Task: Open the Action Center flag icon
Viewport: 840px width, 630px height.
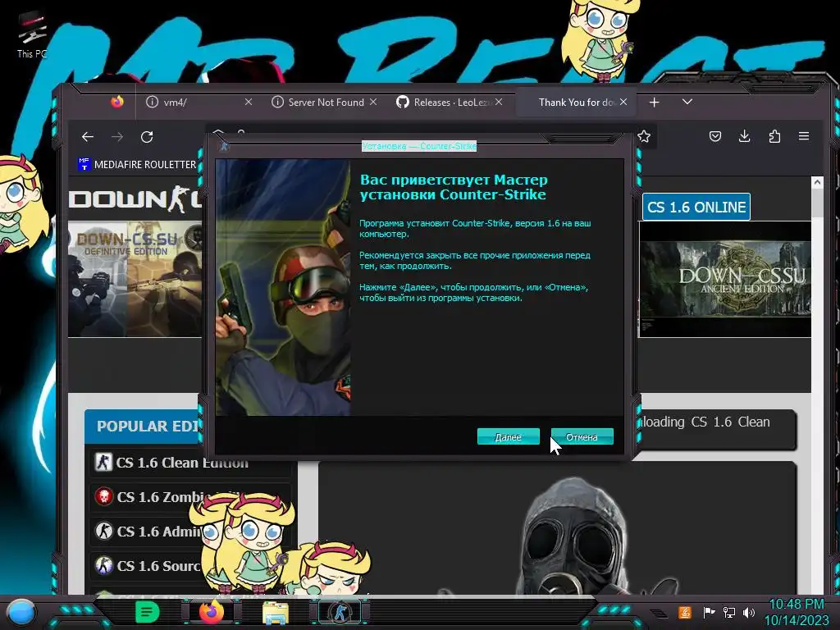Action: tap(709, 612)
